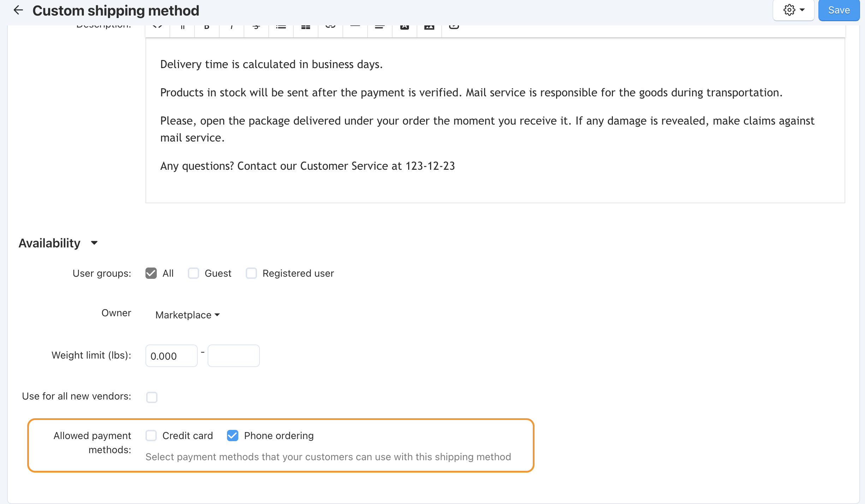Enable Use for all new vendors
The height and width of the screenshot is (504, 865).
[x=152, y=397]
